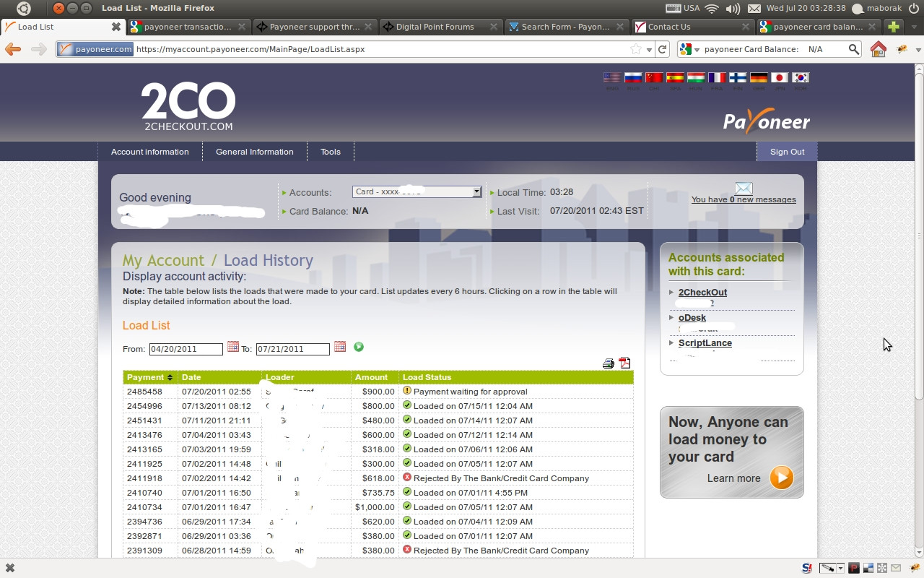Open the ColorZilla dropdown arrow in status bar
The image size is (924, 578).
[x=840, y=568]
